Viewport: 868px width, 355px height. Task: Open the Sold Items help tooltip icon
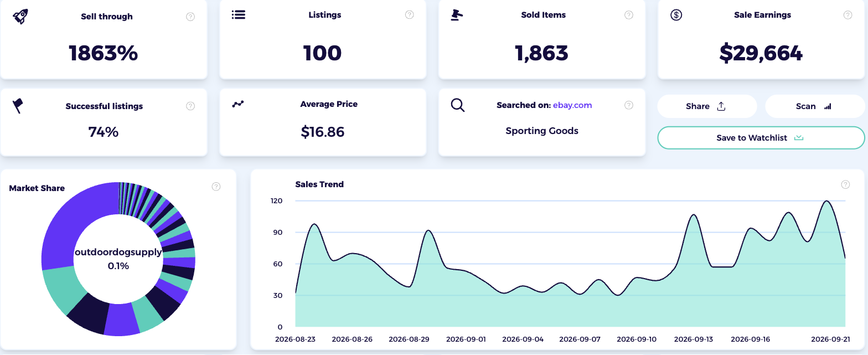click(x=629, y=15)
